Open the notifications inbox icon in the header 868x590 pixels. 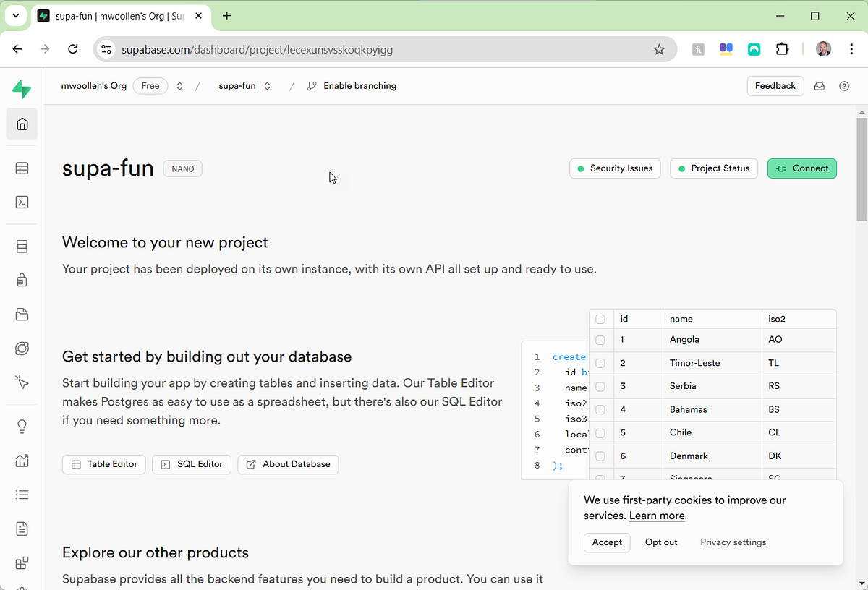[819, 85]
